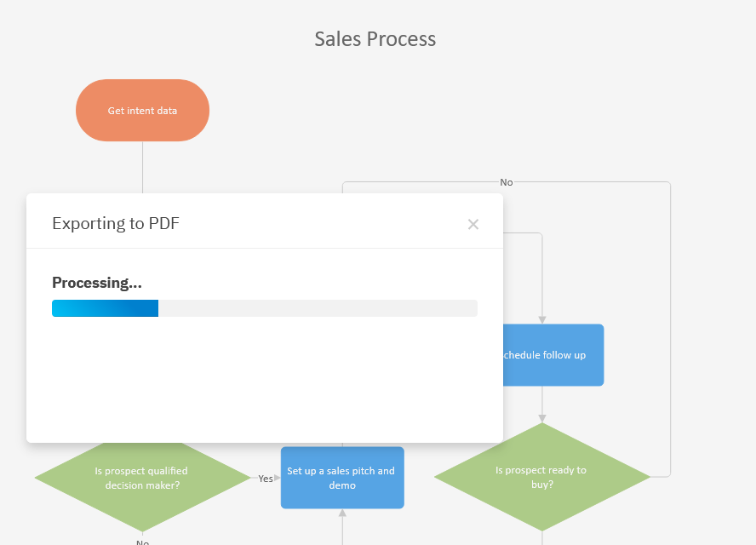The image size is (756, 545).
Task: Click the Sales Process diagram title
Action: tap(375, 39)
